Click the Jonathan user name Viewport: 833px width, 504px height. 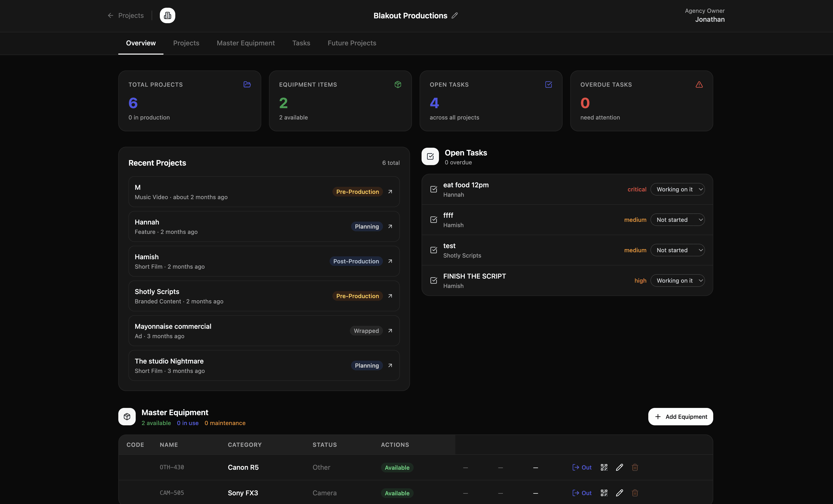click(x=710, y=19)
